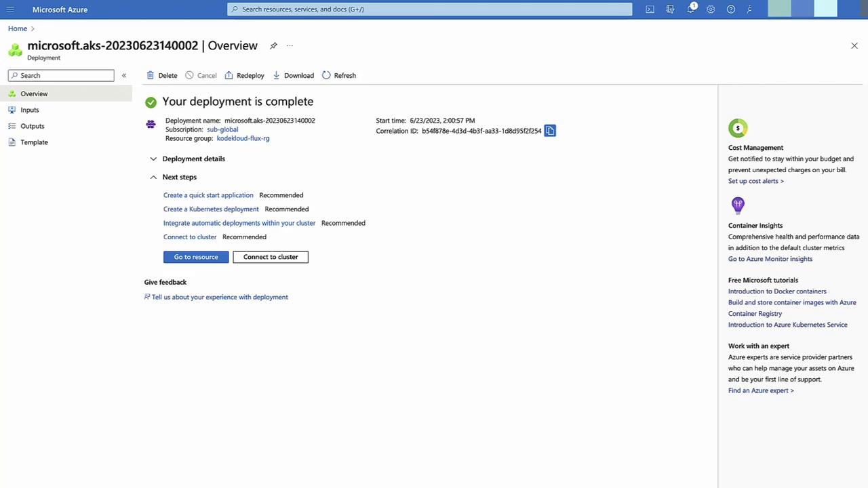Follow Create a quick start application link

click(208, 195)
